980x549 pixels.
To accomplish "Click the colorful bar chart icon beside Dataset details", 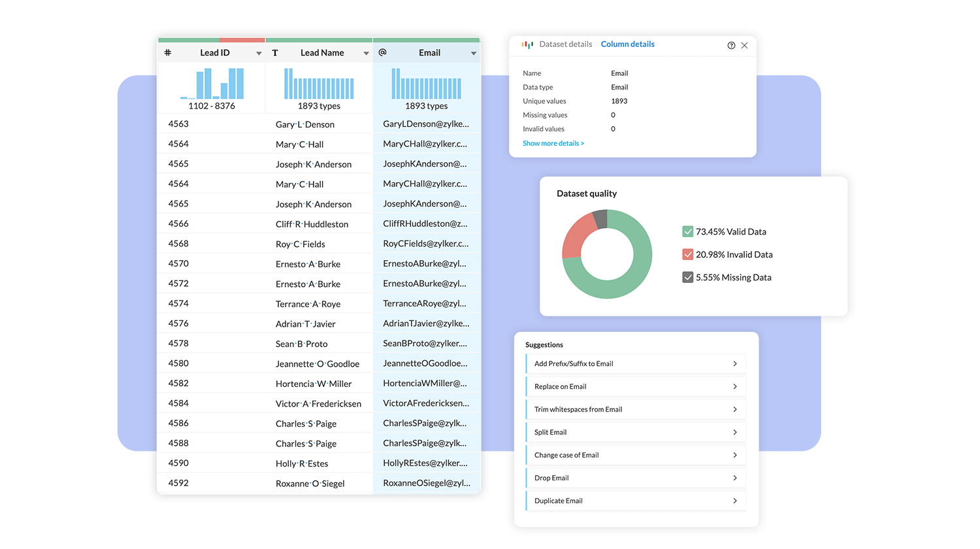I will pyautogui.click(x=527, y=44).
